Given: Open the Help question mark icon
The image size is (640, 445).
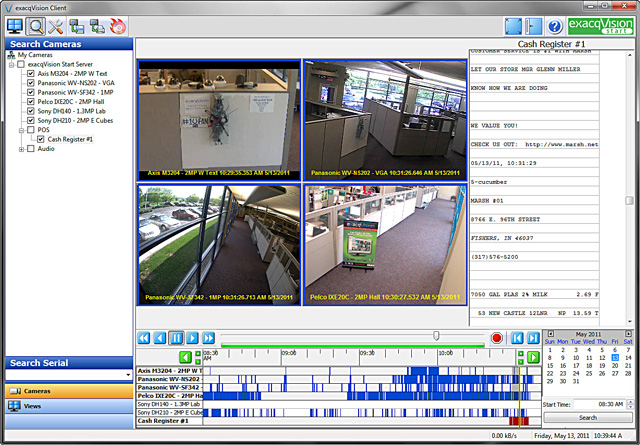Looking at the screenshot, I should [x=555, y=26].
